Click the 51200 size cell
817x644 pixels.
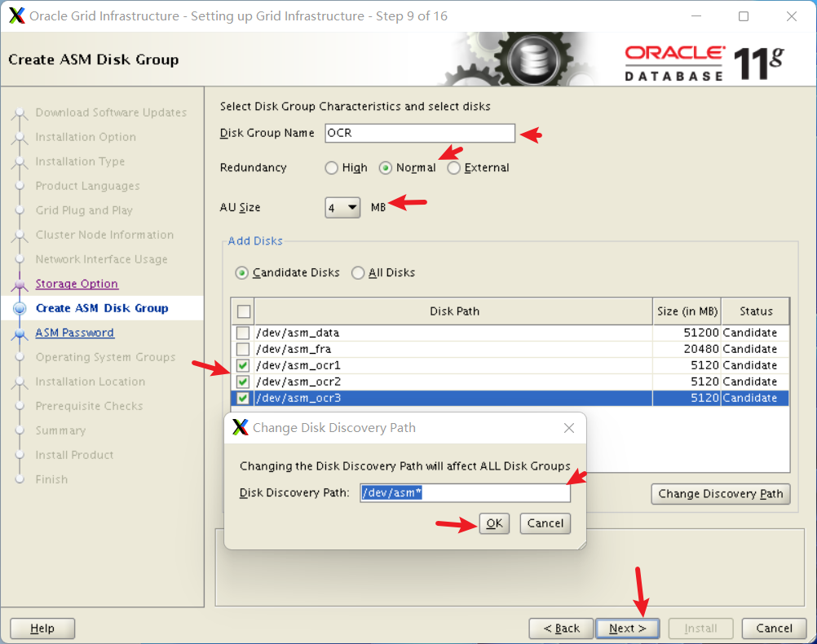click(687, 333)
